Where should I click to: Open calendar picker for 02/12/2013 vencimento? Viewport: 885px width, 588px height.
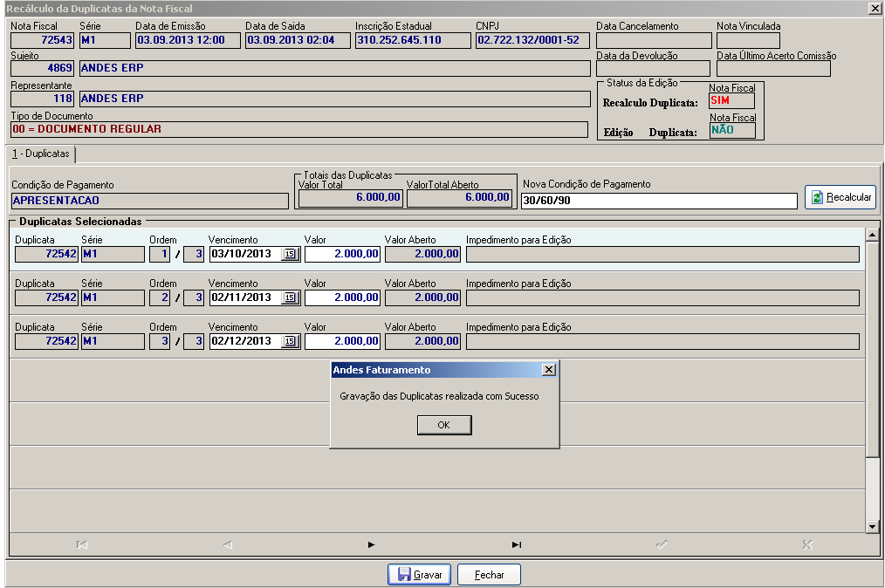[290, 341]
